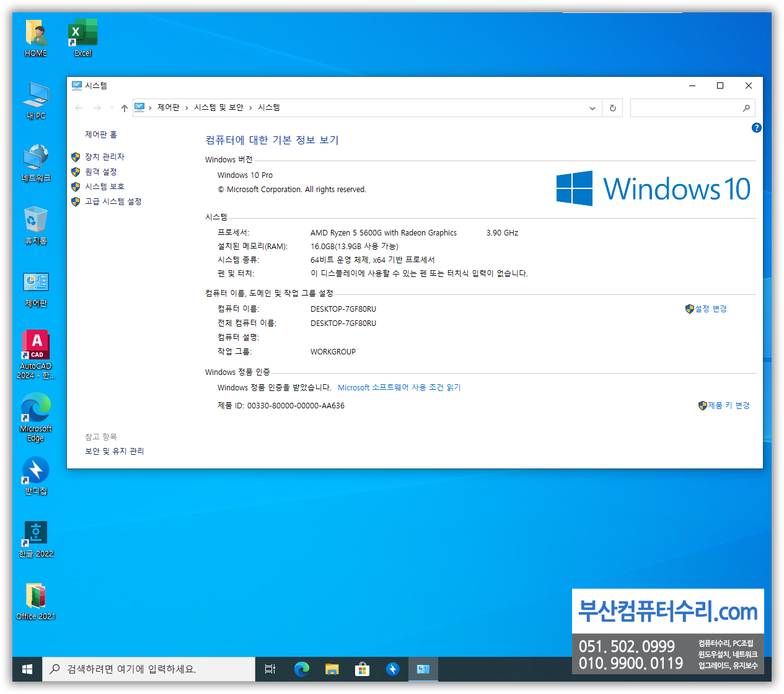The image size is (784, 694).
Task: Click the refresh button beside address bar
Action: click(x=613, y=108)
